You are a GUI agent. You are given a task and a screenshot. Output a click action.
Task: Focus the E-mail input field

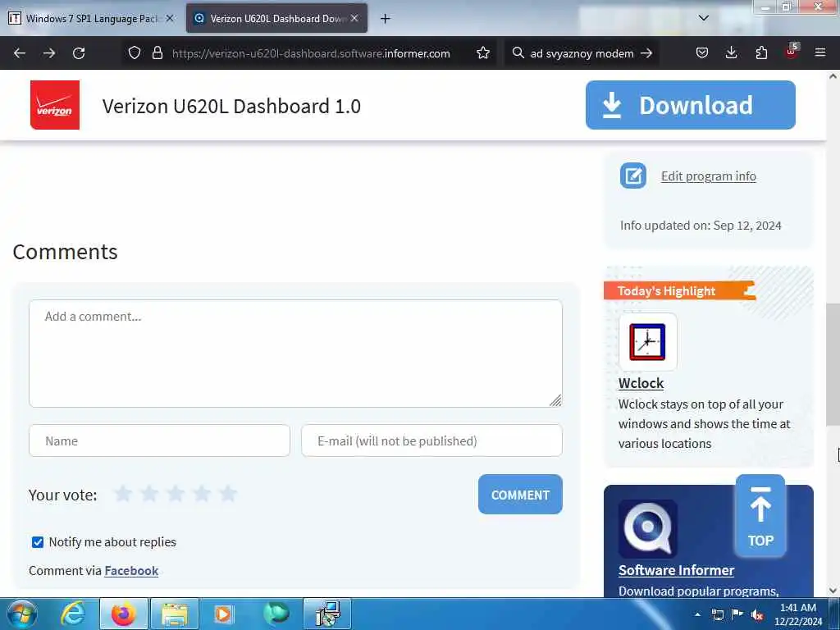coord(431,441)
